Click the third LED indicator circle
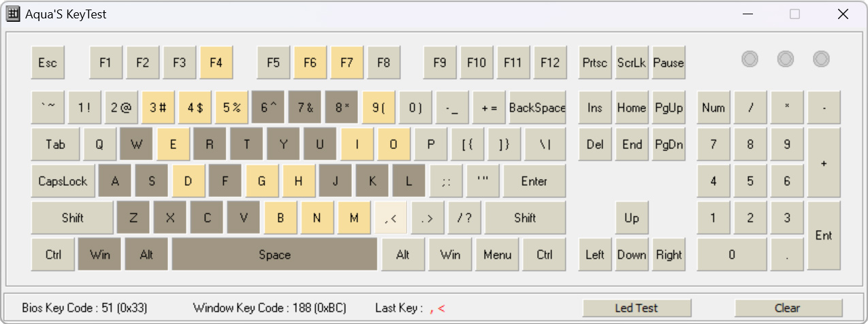The height and width of the screenshot is (324, 868). pyautogui.click(x=821, y=59)
